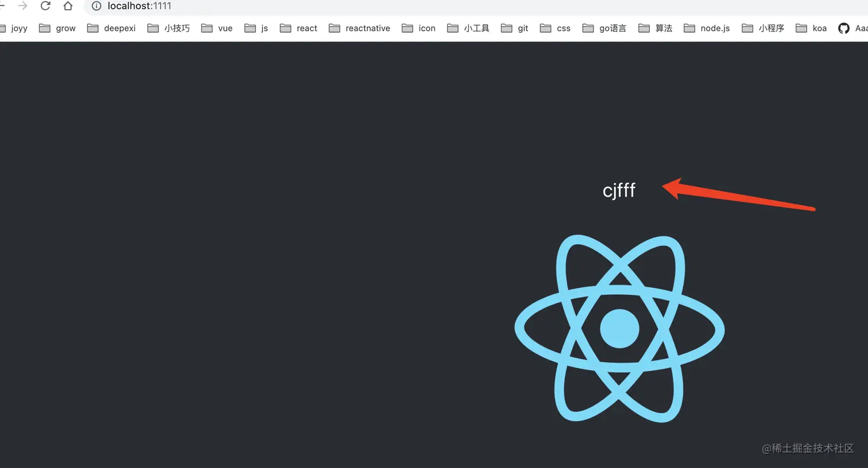Open the icon bookmarks folder
The width and height of the screenshot is (868, 468).
point(418,28)
